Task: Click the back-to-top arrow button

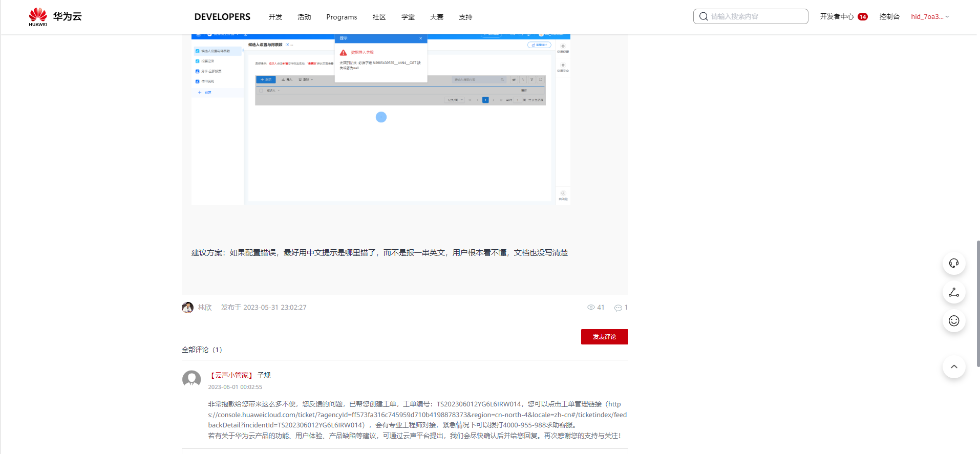Action: (x=954, y=366)
